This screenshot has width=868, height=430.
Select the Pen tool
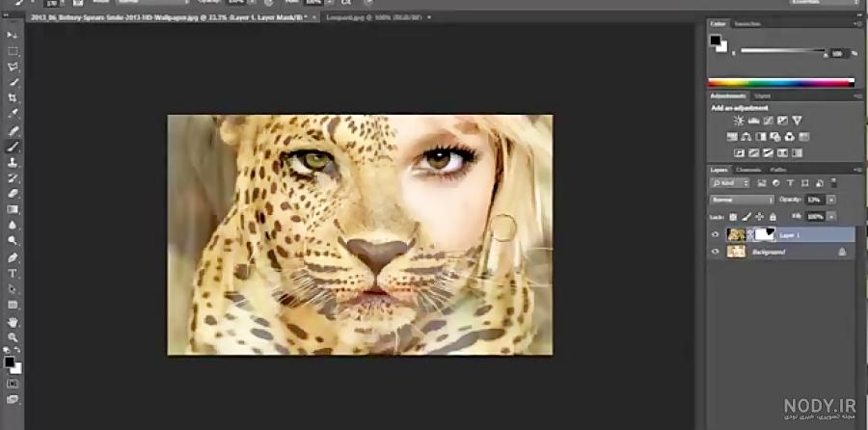click(13, 257)
